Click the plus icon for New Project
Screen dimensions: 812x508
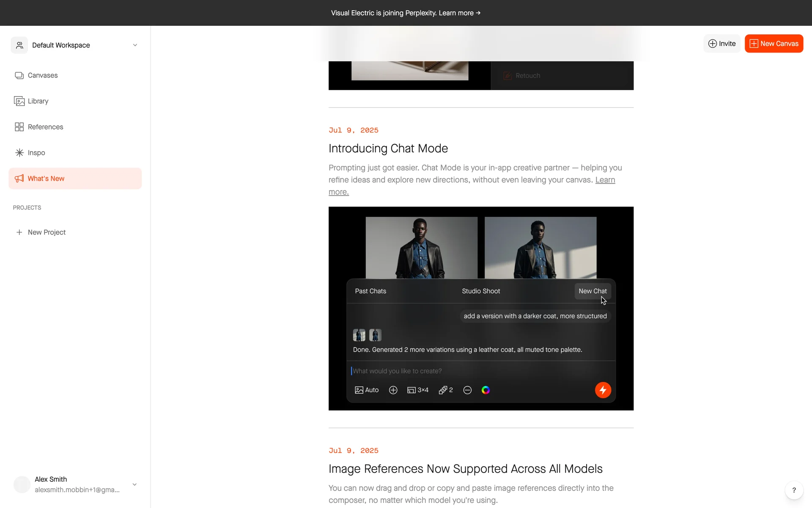[x=19, y=232]
